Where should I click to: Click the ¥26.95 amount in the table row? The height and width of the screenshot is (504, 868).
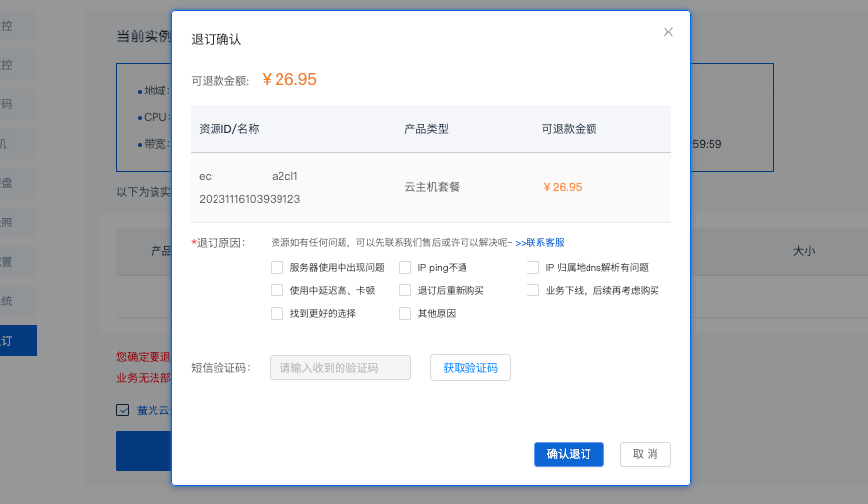(563, 187)
